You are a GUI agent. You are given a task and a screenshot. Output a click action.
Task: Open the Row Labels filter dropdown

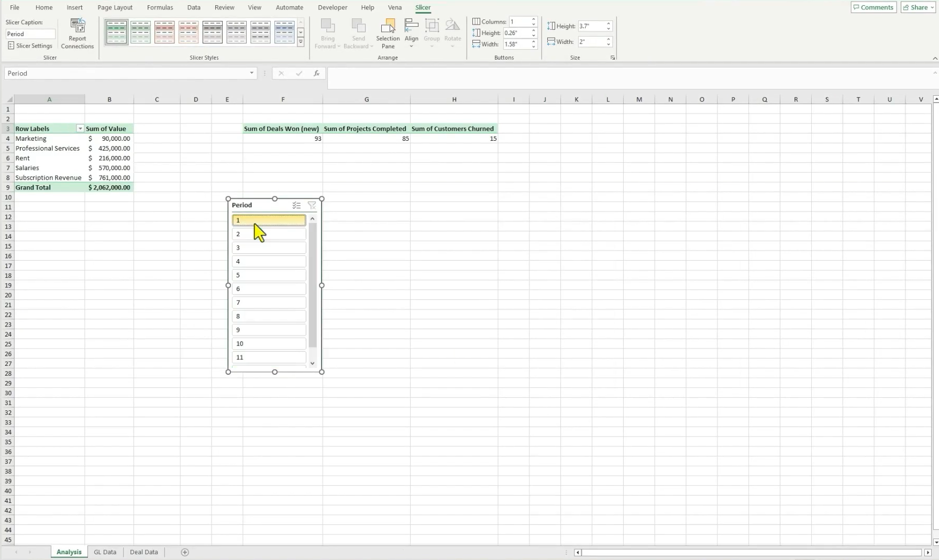[80, 129]
